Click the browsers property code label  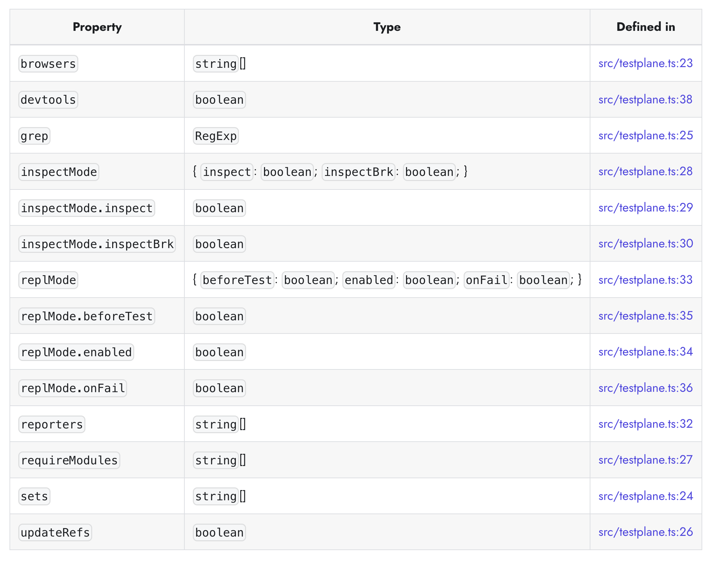(x=48, y=64)
